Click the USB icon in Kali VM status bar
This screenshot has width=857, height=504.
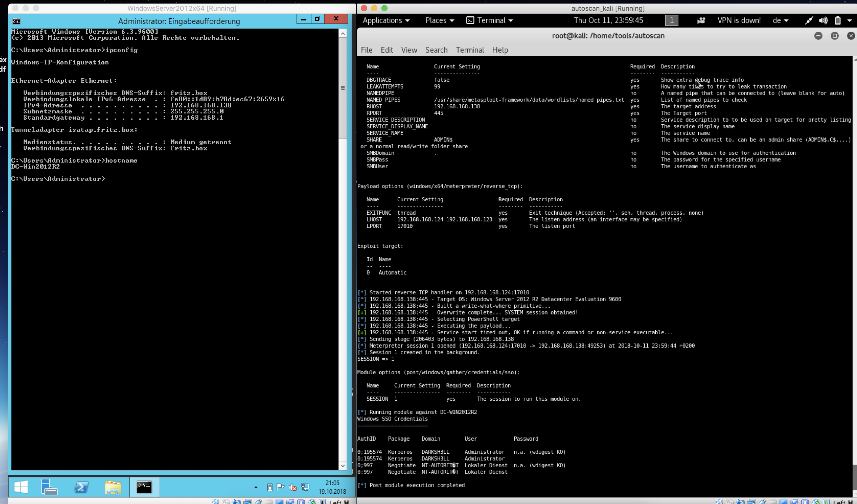pos(763,502)
